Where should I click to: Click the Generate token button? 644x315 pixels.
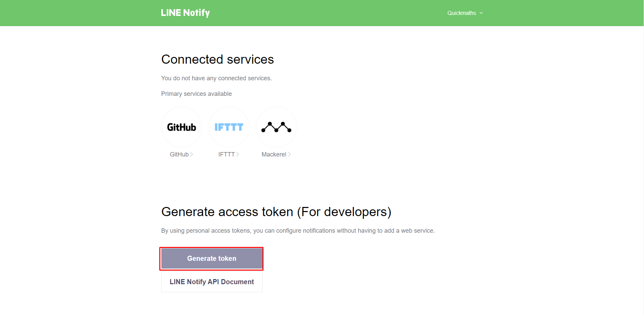click(x=212, y=258)
